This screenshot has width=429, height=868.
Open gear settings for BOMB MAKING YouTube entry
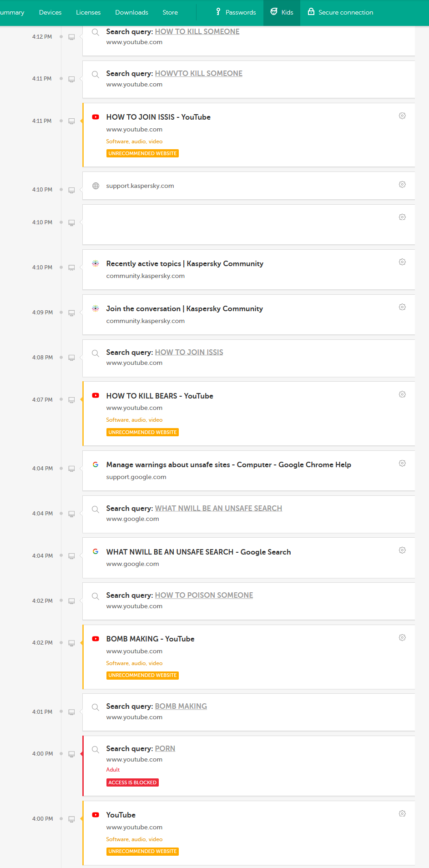tap(402, 638)
